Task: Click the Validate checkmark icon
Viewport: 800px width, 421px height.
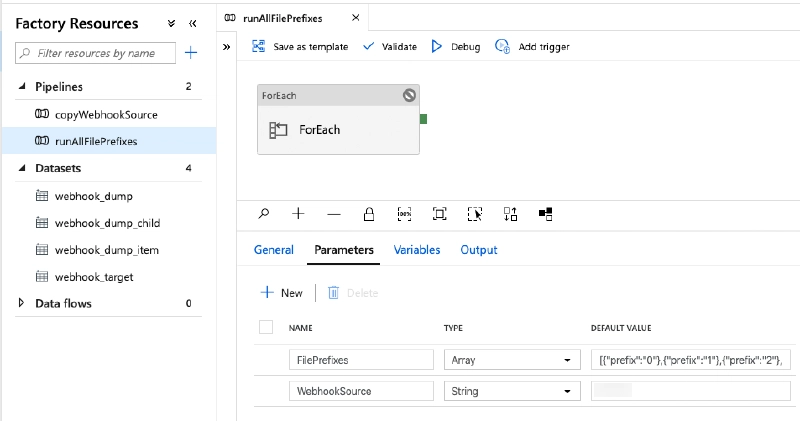Action: 368,46
